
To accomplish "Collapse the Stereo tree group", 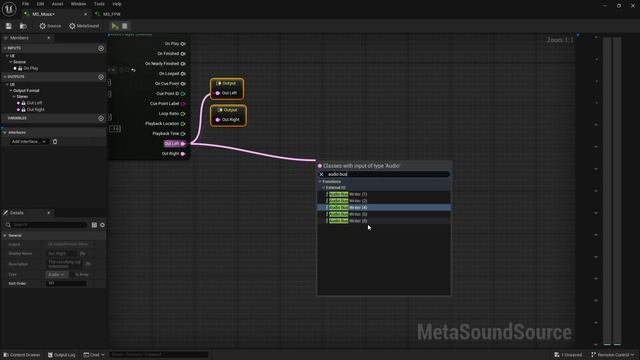I will click(x=14, y=97).
